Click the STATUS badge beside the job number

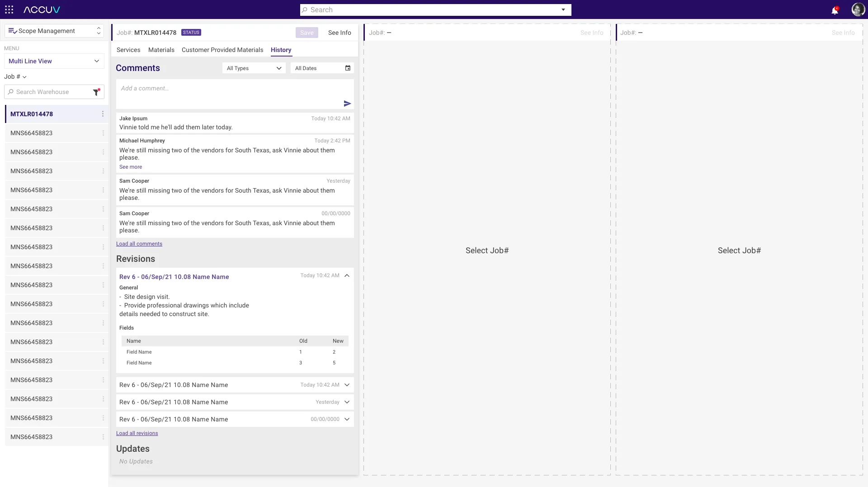click(x=191, y=33)
